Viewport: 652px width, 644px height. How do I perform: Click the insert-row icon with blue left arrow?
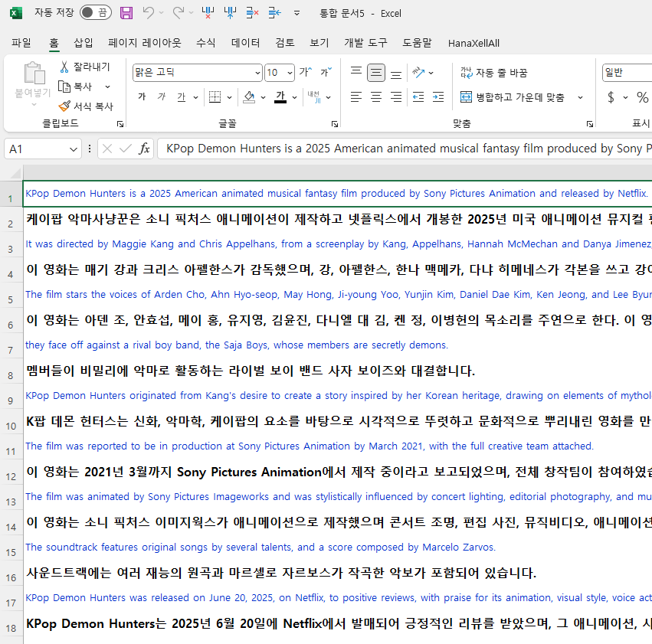tap(274, 13)
